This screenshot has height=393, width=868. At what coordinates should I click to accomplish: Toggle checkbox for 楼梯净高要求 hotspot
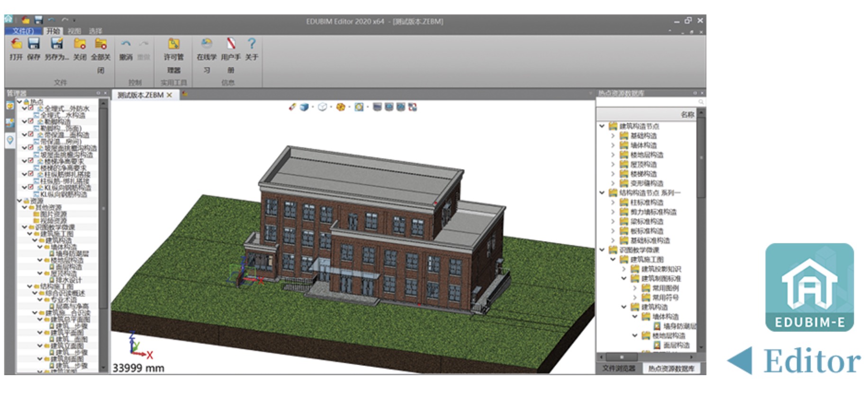coord(31,161)
